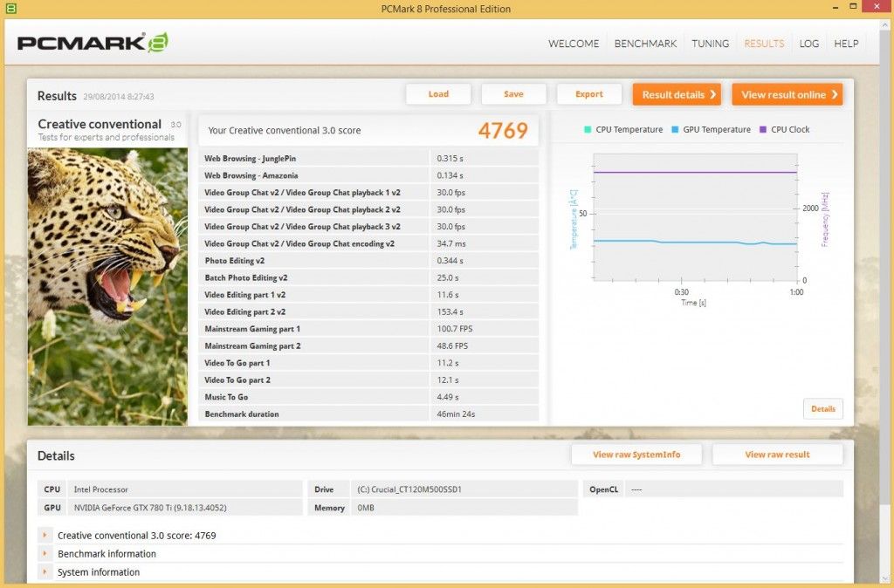Viewport: 894px width, 588px height.
Task: Expand the Benchmark information section
Action: [45, 553]
